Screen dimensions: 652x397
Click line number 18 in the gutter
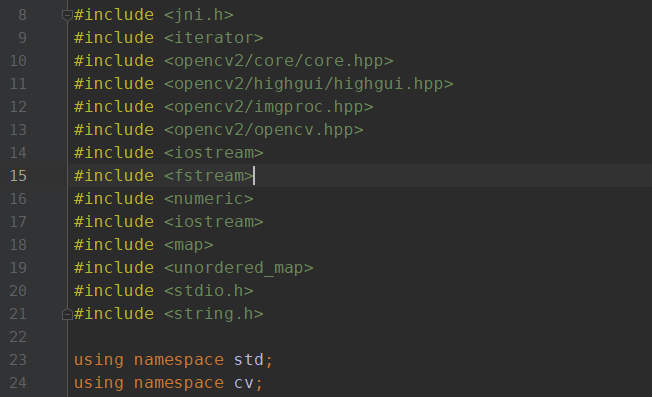[x=18, y=245]
